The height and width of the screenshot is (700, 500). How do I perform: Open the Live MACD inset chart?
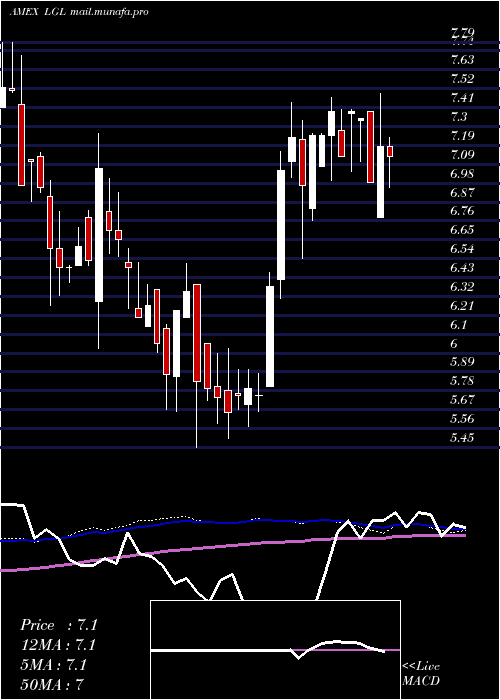click(x=275, y=650)
